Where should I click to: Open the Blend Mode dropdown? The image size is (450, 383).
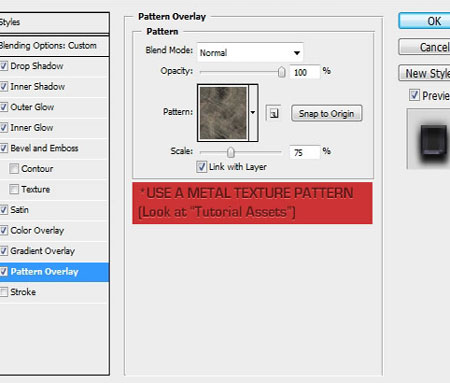[250, 52]
